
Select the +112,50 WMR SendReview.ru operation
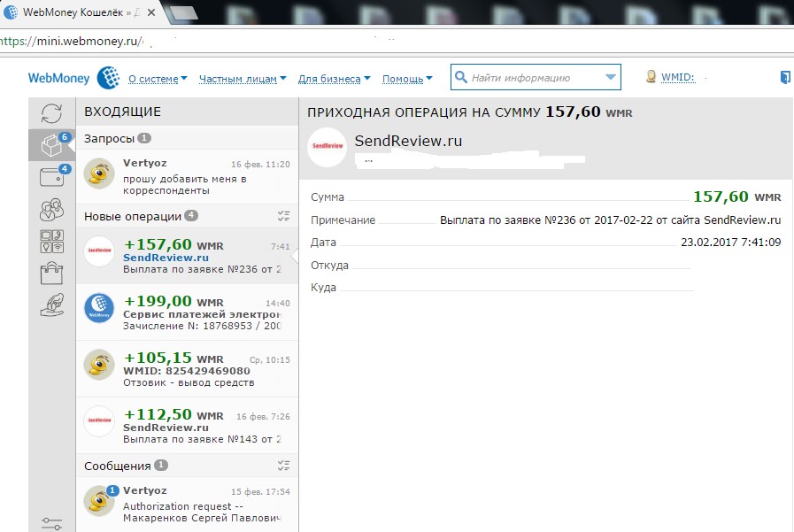point(187,426)
